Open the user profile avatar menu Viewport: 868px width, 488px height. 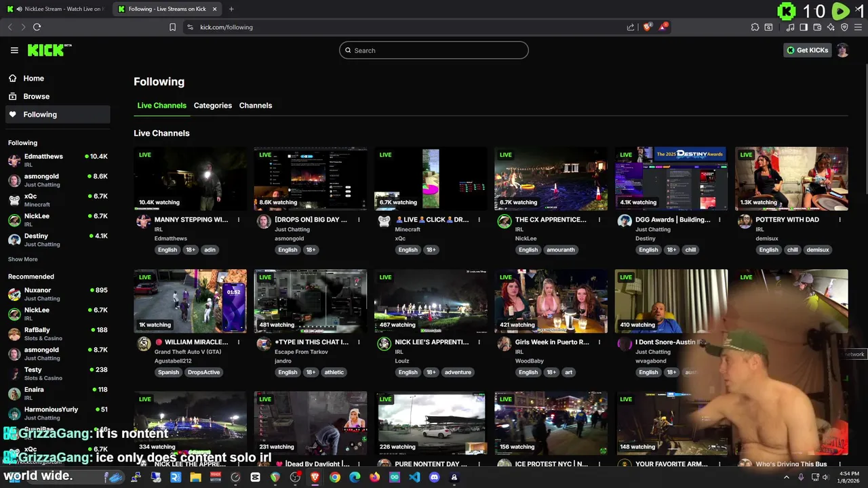tap(842, 50)
